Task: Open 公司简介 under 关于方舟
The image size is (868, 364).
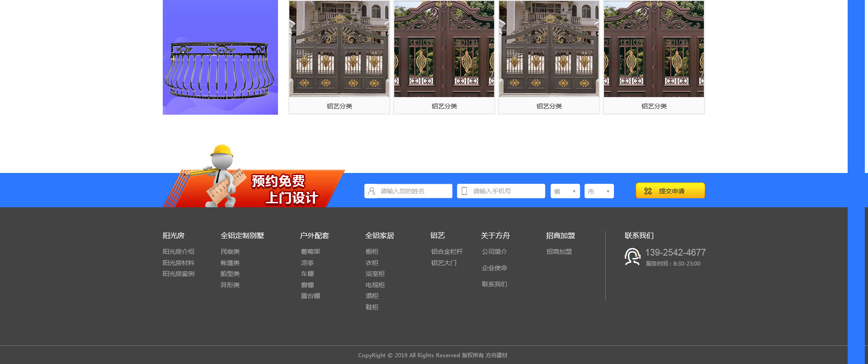Action: [x=495, y=252]
